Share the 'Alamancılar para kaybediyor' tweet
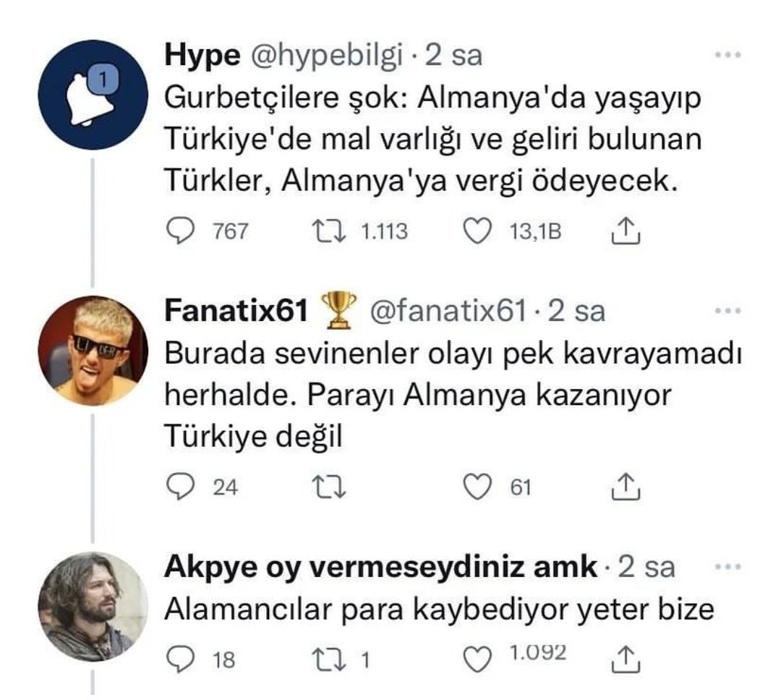The image size is (781, 700). point(623,657)
